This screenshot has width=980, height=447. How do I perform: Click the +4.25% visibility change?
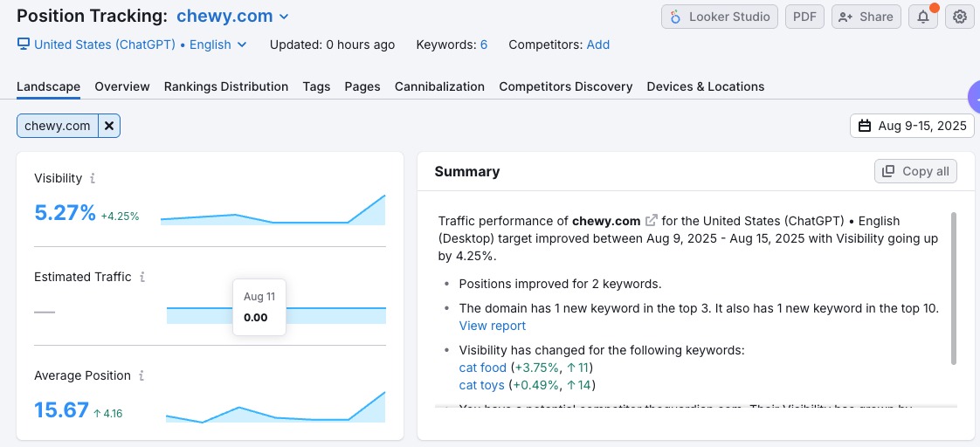[120, 217]
